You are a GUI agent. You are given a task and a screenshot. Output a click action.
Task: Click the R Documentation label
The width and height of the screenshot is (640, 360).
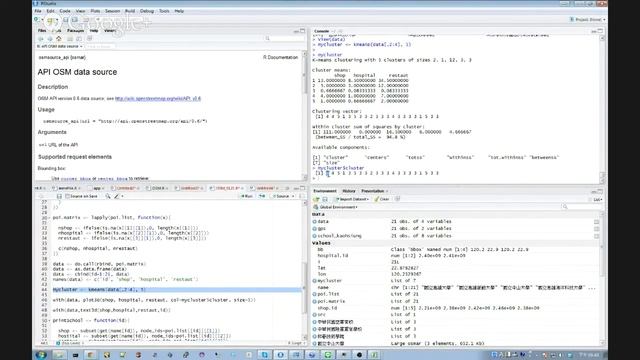[x=280, y=58]
